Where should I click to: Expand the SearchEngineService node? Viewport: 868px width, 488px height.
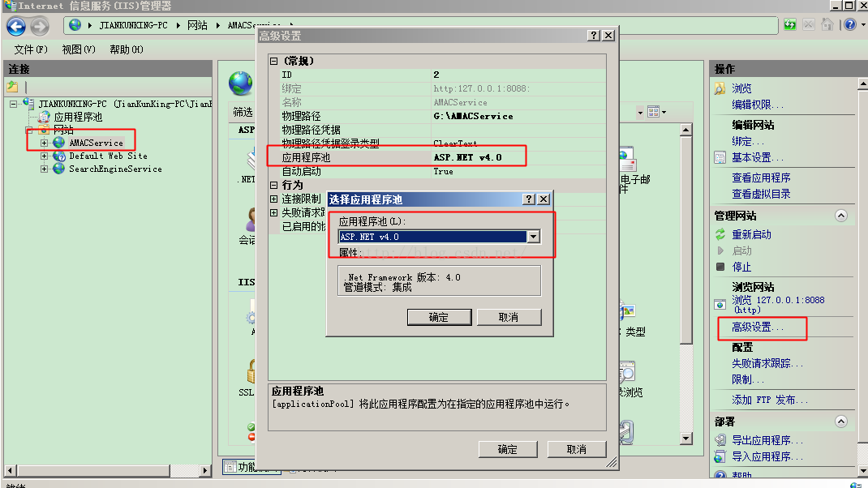point(44,169)
